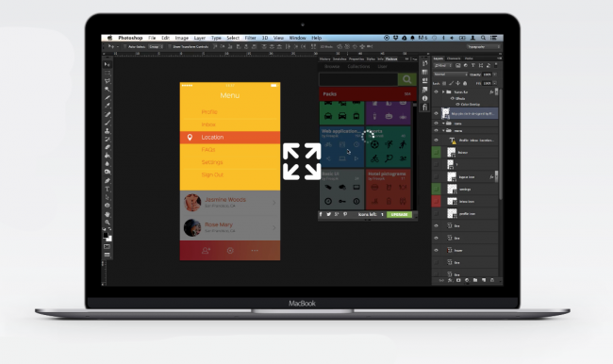Open the Collections tab in the Flaticon panel
This screenshot has width=613, height=364.
tap(358, 66)
